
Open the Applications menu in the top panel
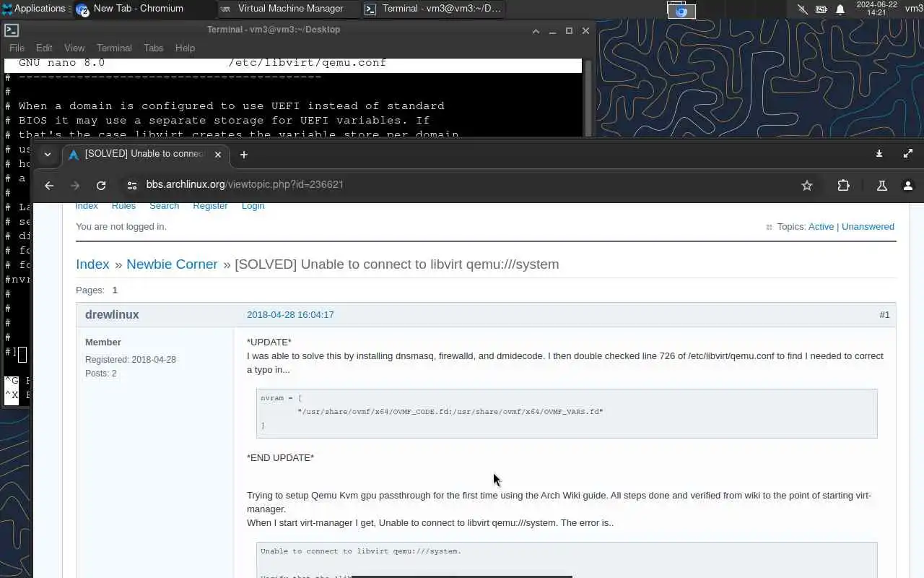click(36, 9)
